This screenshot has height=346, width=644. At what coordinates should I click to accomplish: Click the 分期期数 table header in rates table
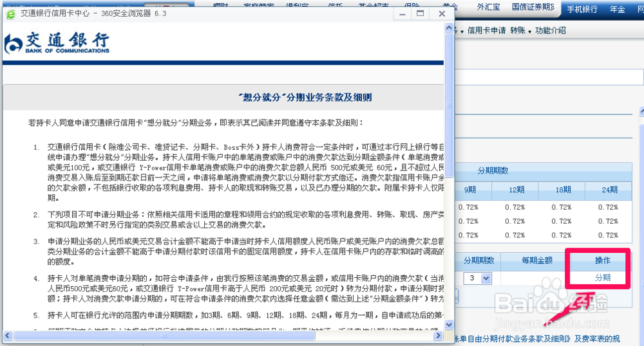pyautogui.click(x=493, y=170)
